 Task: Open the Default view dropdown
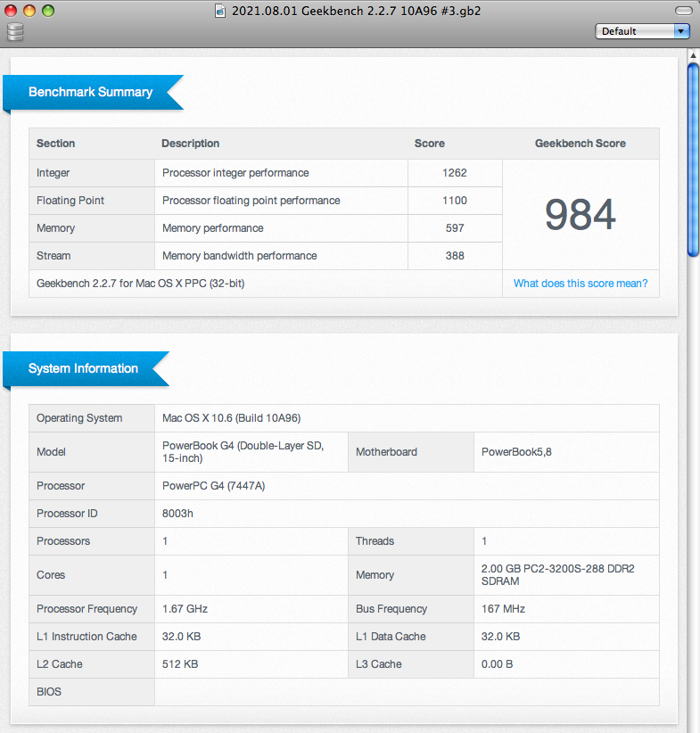click(x=642, y=31)
